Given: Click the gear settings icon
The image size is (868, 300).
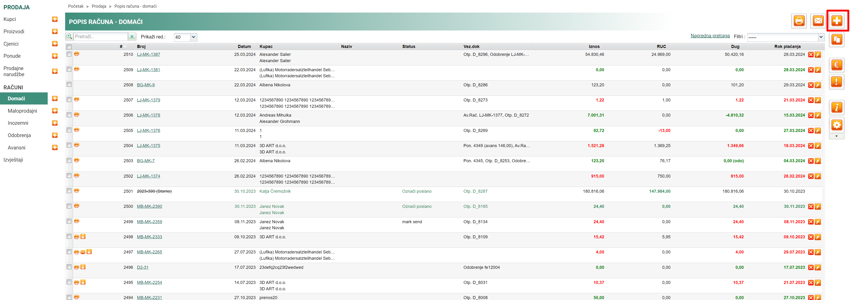Looking at the screenshot, I should click(x=836, y=125).
